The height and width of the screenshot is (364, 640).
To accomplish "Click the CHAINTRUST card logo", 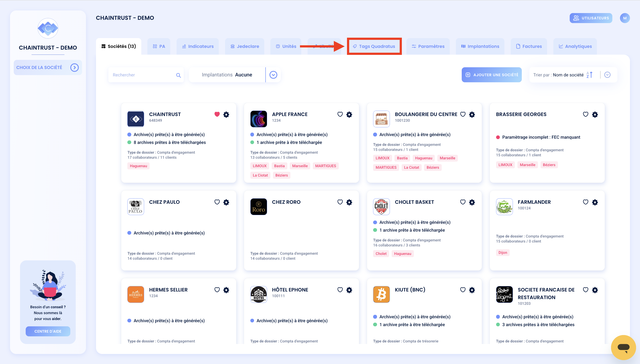I will 136,119.
